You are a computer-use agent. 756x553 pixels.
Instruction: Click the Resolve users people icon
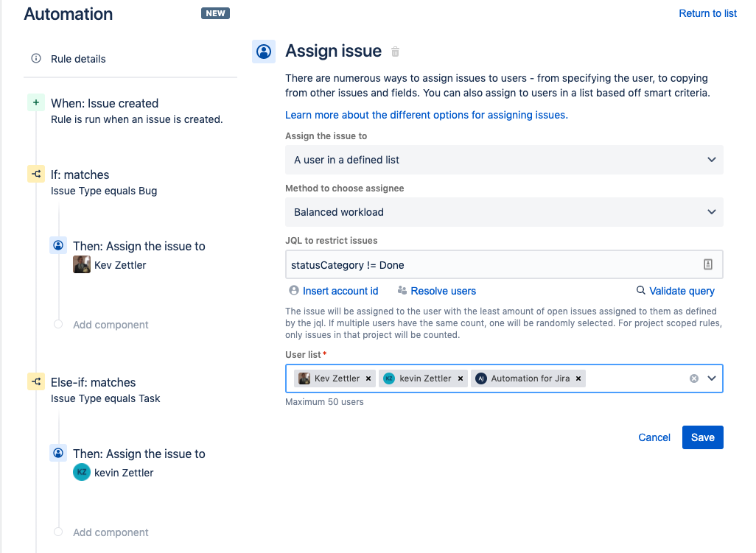pyautogui.click(x=400, y=291)
